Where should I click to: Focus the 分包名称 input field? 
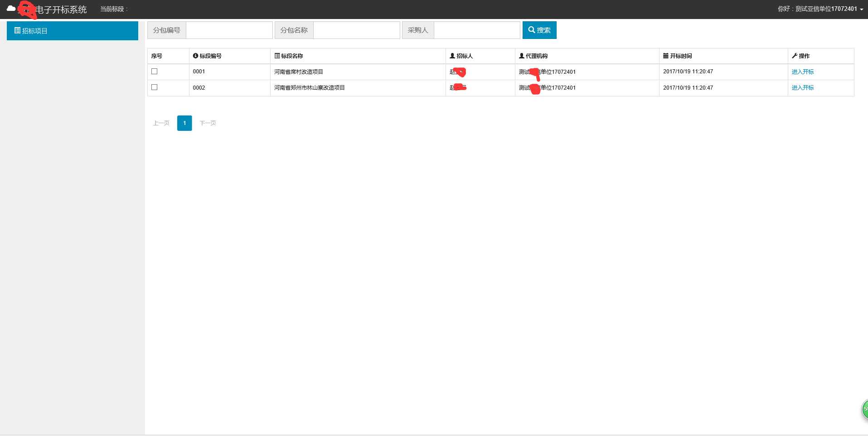click(357, 30)
